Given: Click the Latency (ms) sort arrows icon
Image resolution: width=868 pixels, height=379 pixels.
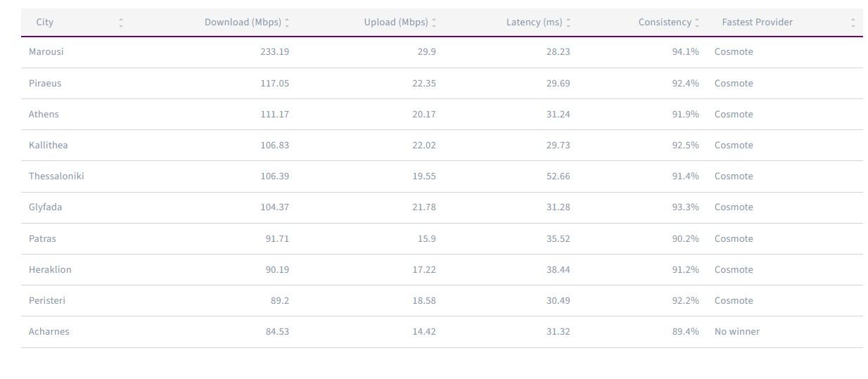Looking at the screenshot, I should [x=568, y=23].
